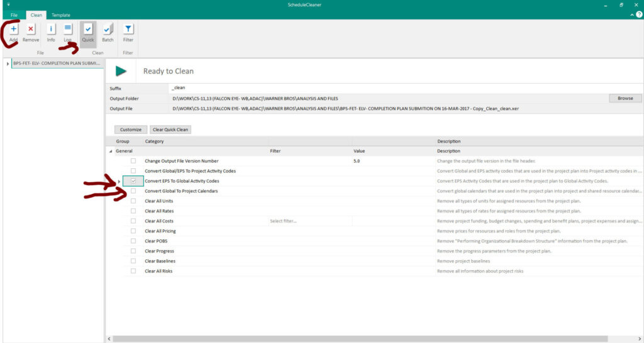Open Select filter dropdown for Clear All Costs

click(x=310, y=221)
